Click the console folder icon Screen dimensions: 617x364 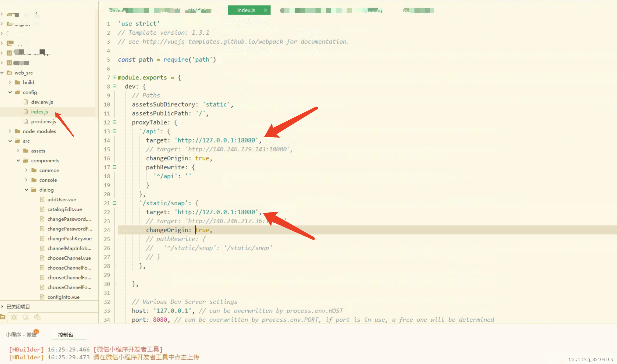coord(34,180)
